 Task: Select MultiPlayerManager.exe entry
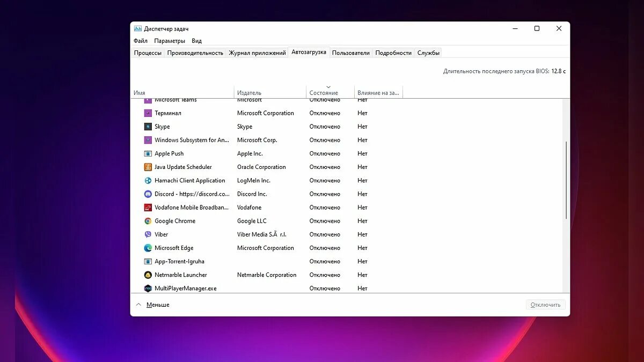(x=186, y=289)
